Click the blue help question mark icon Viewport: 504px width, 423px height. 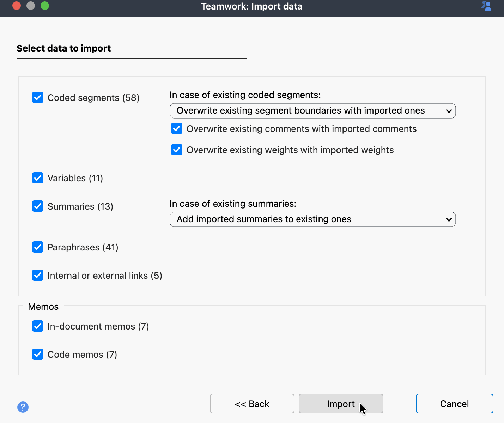pyautogui.click(x=23, y=407)
